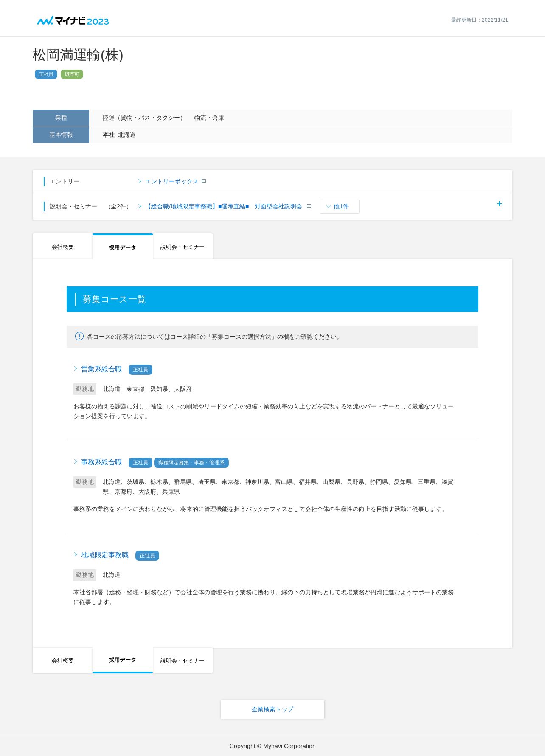Click the Mynavi 2023 logo
Image resolution: width=545 pixels, height=756 pixels.
point(73,21)
